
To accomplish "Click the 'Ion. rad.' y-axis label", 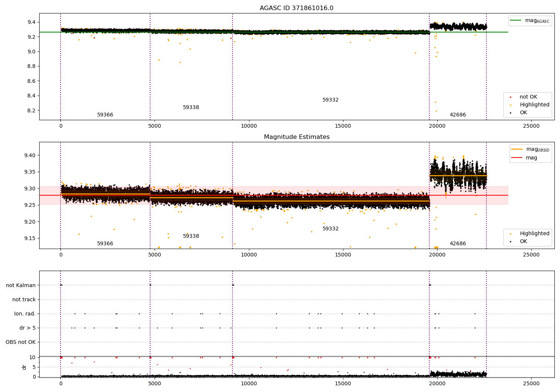I will click(25, 314).
